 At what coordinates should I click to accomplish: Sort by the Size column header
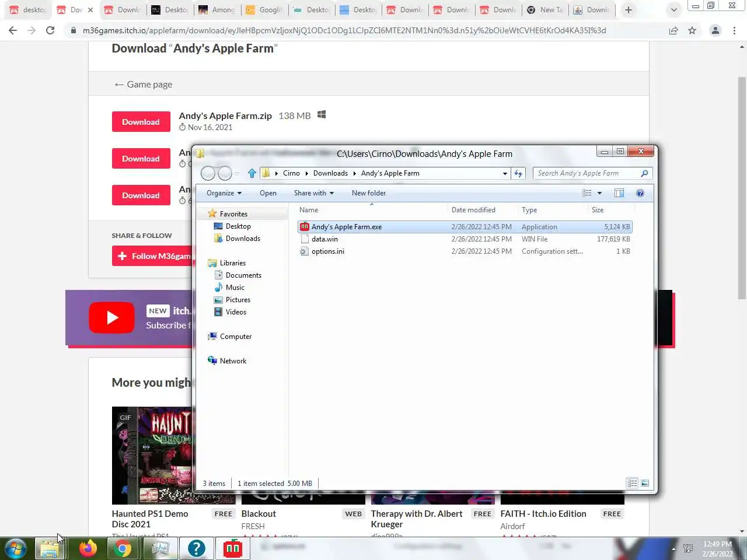pyautogui.click(x=610, y=210)
